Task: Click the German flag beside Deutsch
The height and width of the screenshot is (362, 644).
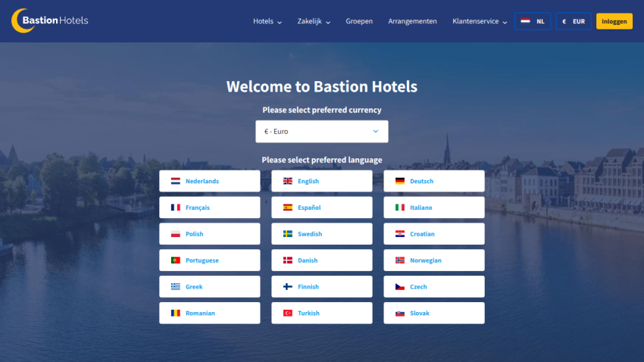Action: [x=399, y=181]
